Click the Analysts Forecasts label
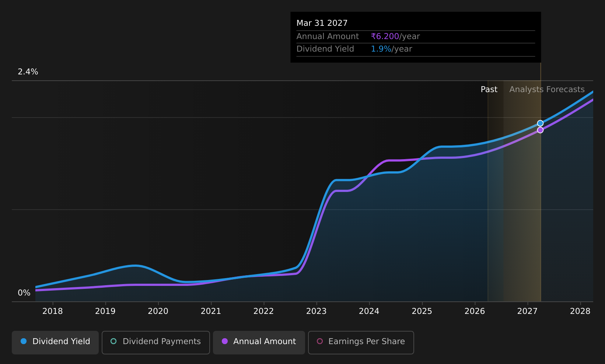Image resolution: width=605 pixels, height=364 pixels. [547, 90]
